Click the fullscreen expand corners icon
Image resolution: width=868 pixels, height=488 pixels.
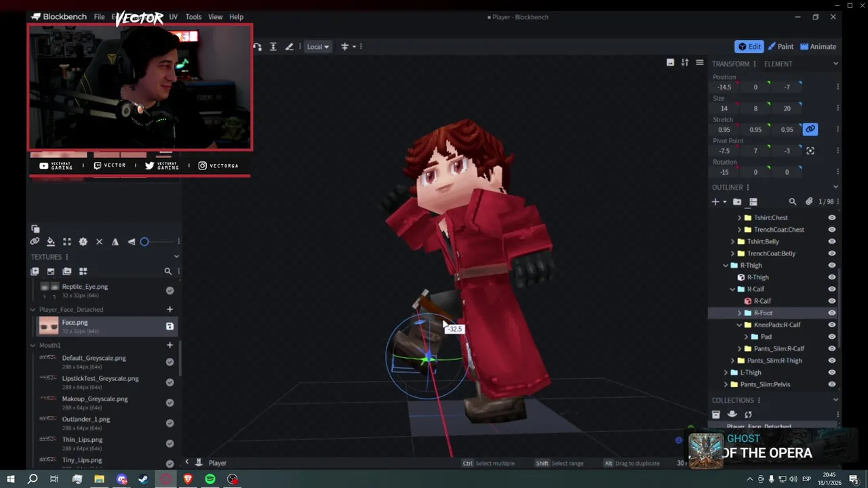[66, 241]
